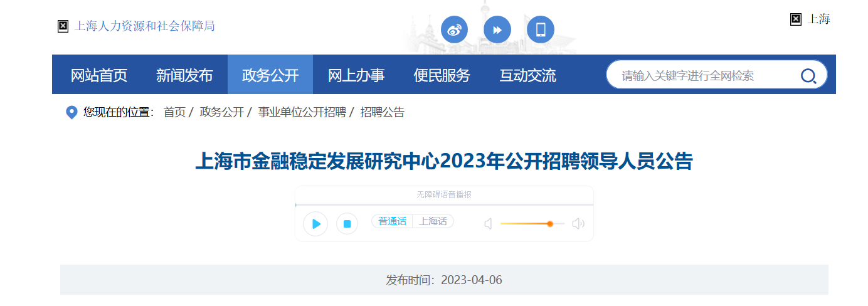Open the 互动交流 menu item

(x=527, y=75)
